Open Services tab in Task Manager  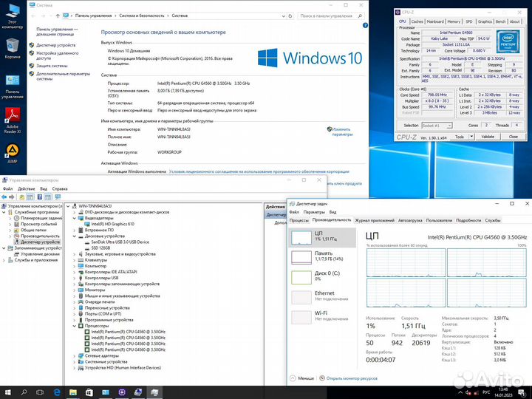[x=493, y=220]
